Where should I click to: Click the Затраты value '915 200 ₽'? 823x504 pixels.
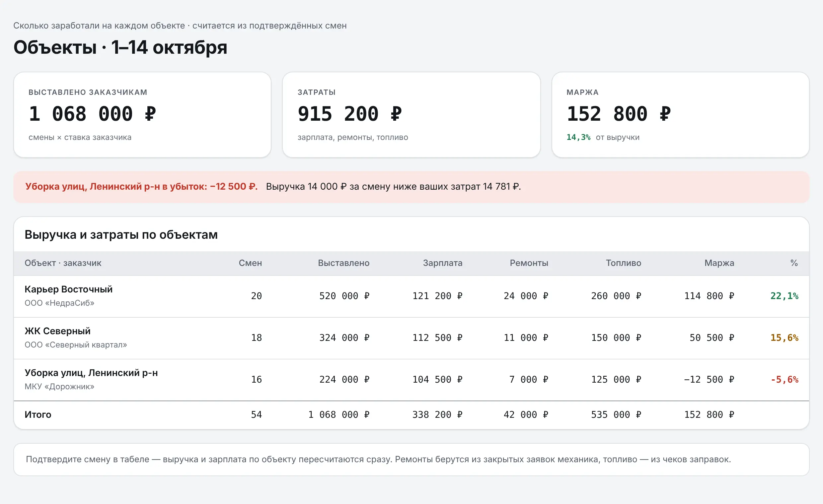(350, 114)
